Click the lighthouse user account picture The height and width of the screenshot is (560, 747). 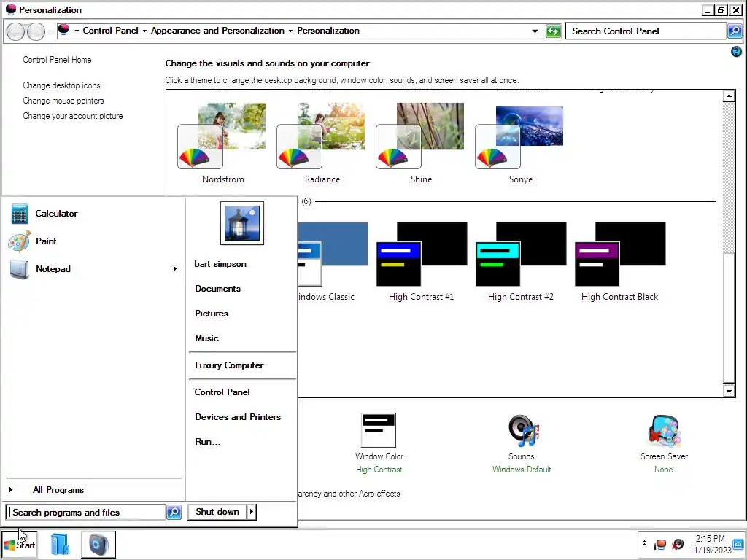click(x=242, y=223)
